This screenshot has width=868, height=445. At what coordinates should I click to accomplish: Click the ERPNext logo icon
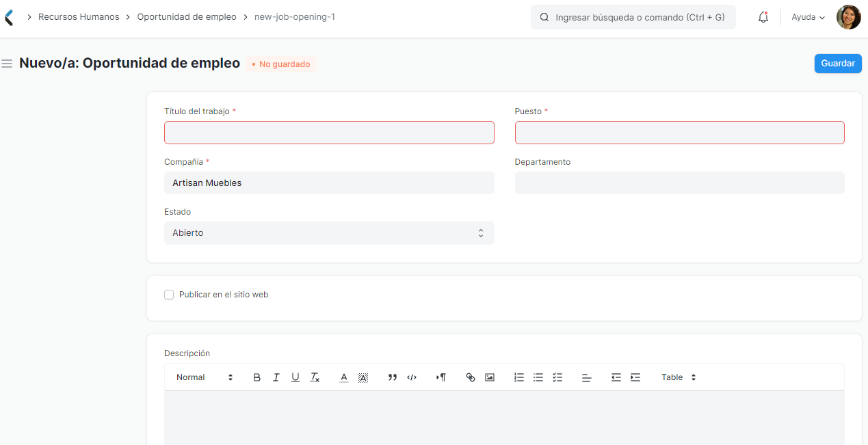click(x=8, y=17)
